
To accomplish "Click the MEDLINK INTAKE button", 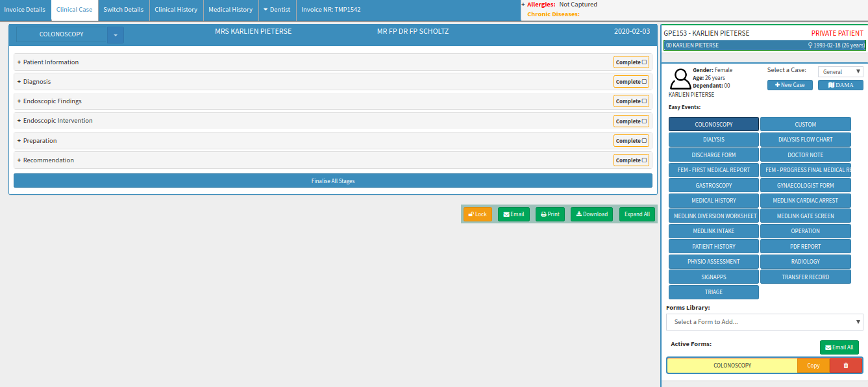I will (713, 231).
